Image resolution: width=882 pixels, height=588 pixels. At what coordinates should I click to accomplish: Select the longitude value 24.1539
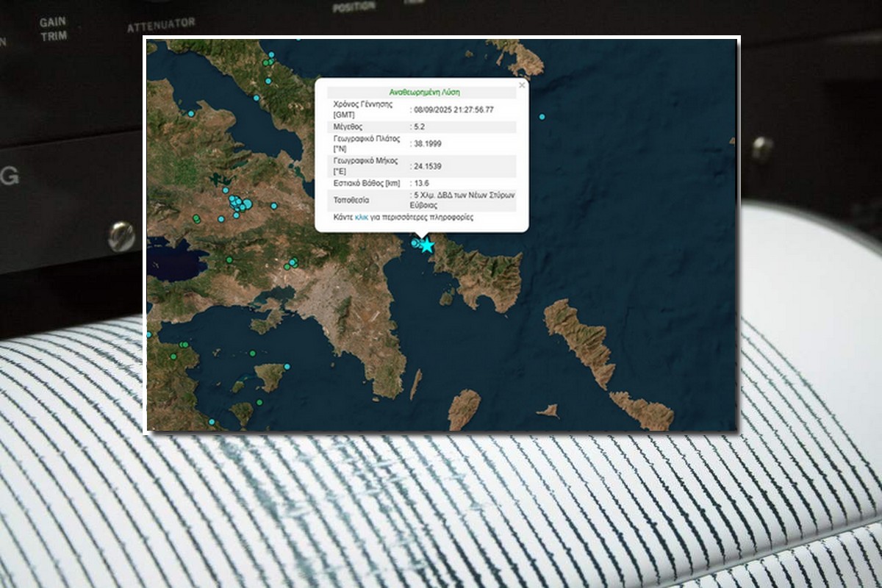point(426,166)
